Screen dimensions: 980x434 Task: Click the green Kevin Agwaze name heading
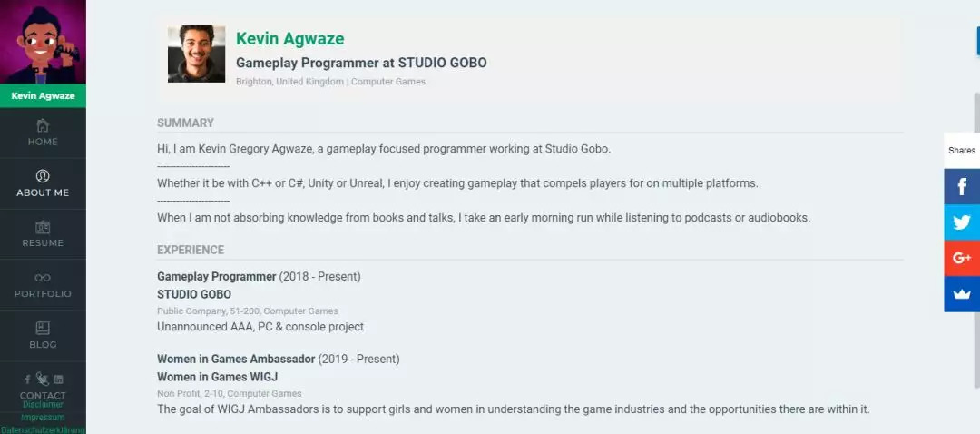click(289, 39)
